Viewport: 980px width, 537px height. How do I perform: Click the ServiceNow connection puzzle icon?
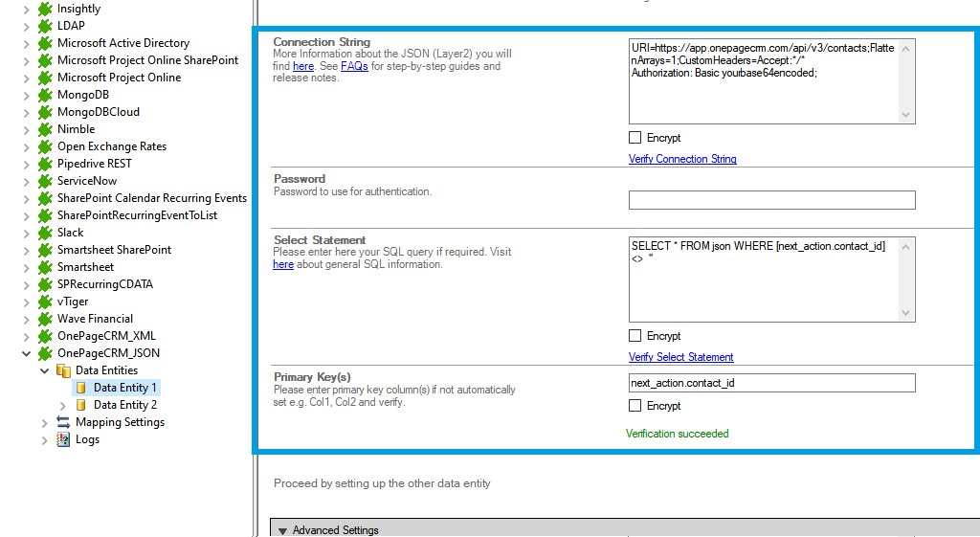click(45, 181)
